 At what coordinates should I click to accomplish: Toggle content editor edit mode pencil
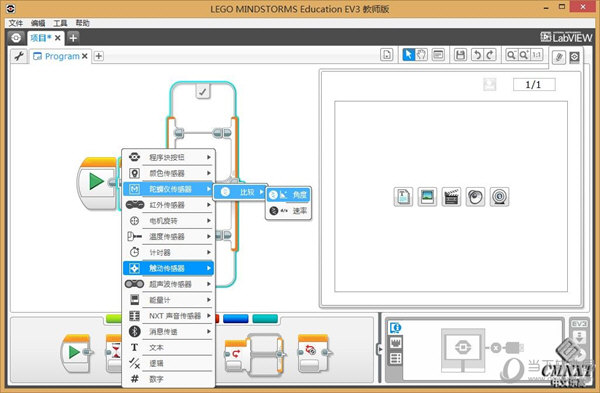tap(559, 57)
